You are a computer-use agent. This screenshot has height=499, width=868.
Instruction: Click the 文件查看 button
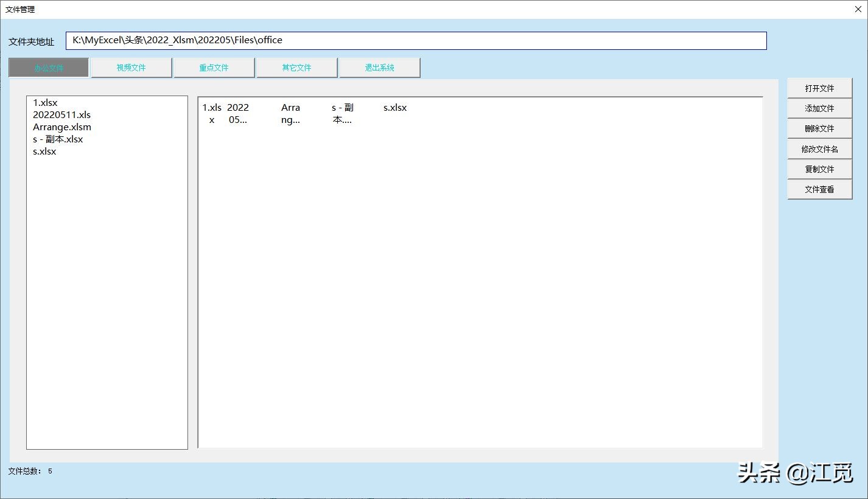coord(819,189)
